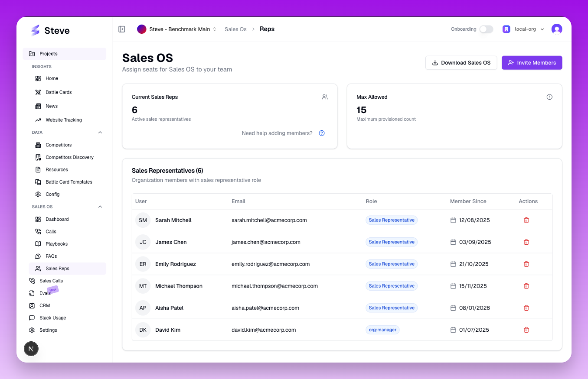This screenshot has height=379, width=588.
Task: Collapse the sidebar using the panel icon
Action: point(122,29)
